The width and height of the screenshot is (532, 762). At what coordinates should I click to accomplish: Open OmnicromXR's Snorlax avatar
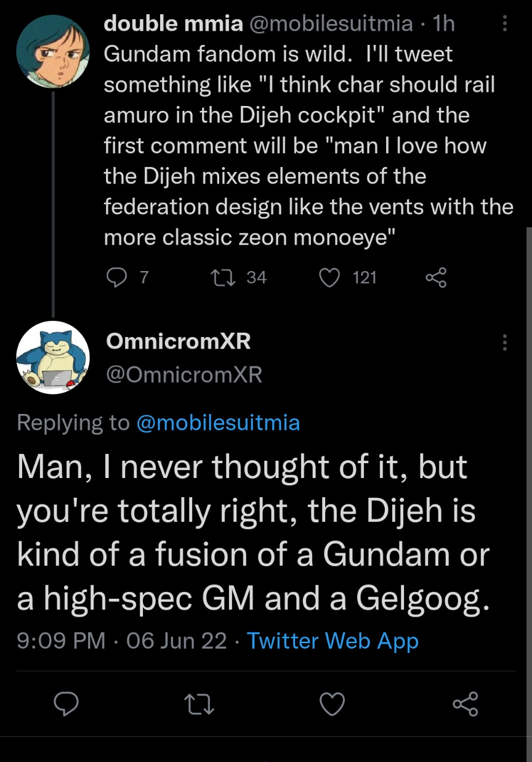(x=52, y=357)
